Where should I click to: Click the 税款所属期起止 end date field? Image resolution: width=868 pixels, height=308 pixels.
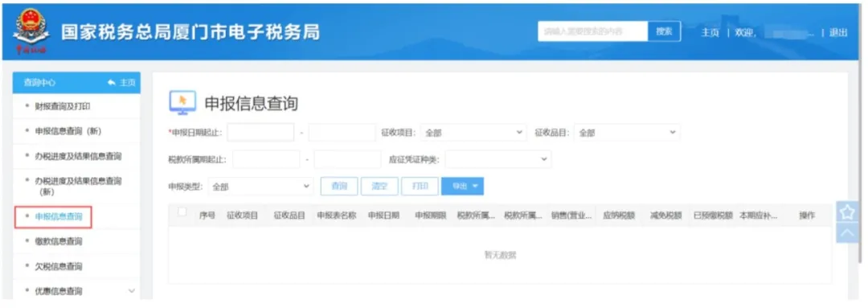[x=348, y=159]
